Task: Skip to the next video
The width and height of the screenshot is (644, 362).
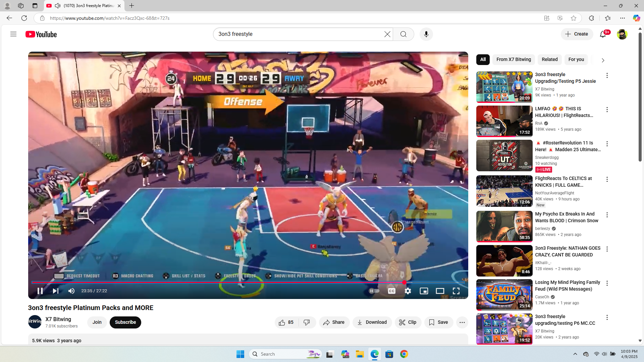Action: [56, 291]
